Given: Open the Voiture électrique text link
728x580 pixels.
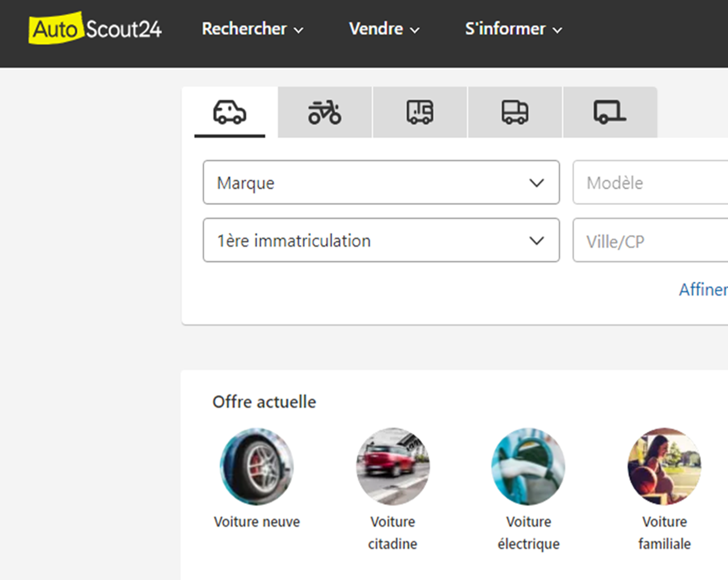Looking at the screenshot, I should 528,533.
